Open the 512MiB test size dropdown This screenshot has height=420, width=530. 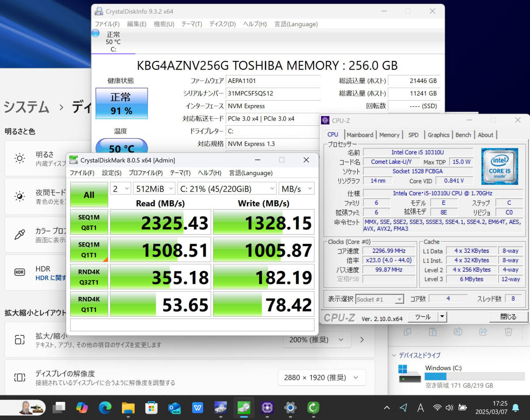tap(155, 188)
